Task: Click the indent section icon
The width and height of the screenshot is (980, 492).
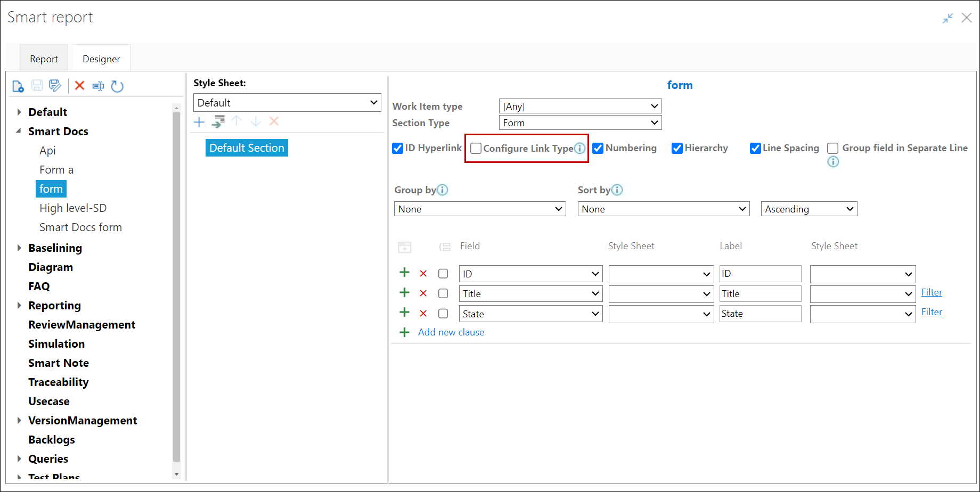Action: (218, 121)
